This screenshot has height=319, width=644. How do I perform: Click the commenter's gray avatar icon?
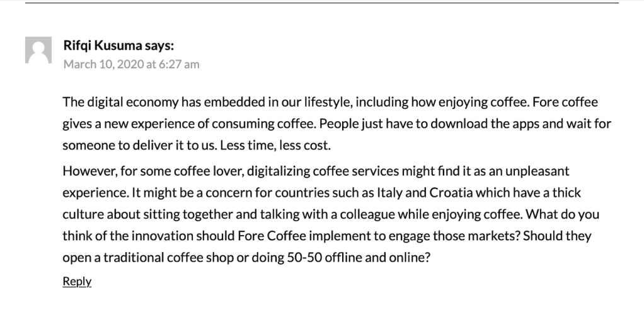point(38,50)
